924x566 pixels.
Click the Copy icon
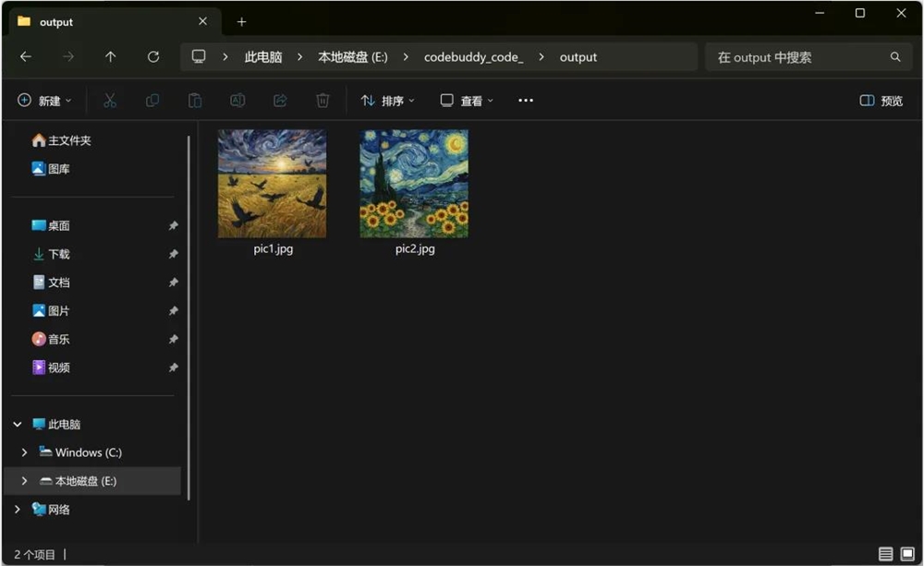[x=152, y=100]
